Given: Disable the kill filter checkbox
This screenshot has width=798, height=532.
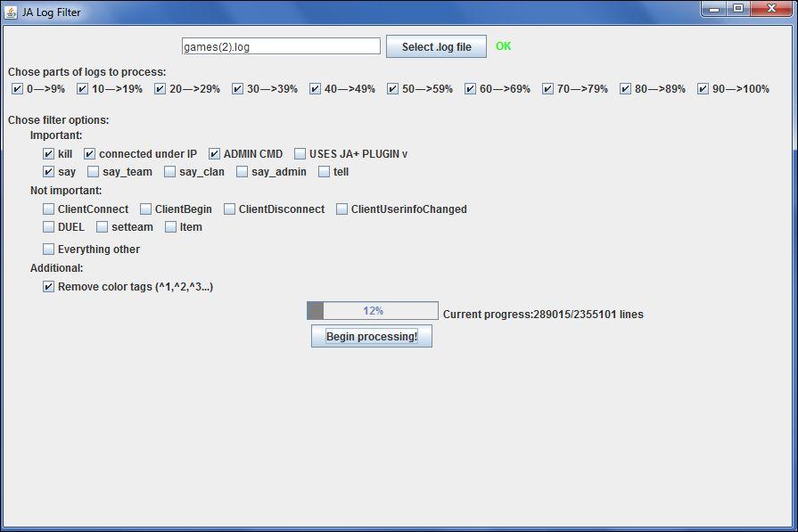Looking at the screenshot, I should coord(48,154).
